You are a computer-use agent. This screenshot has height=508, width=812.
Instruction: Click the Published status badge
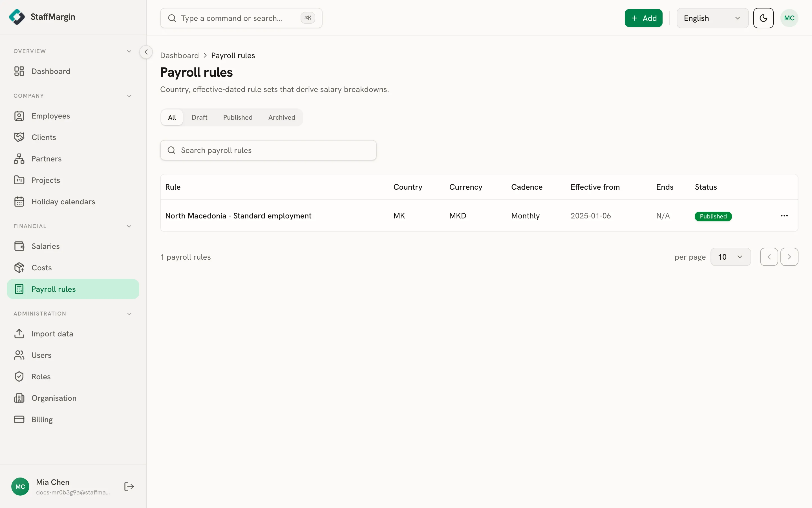coord(713,216)
